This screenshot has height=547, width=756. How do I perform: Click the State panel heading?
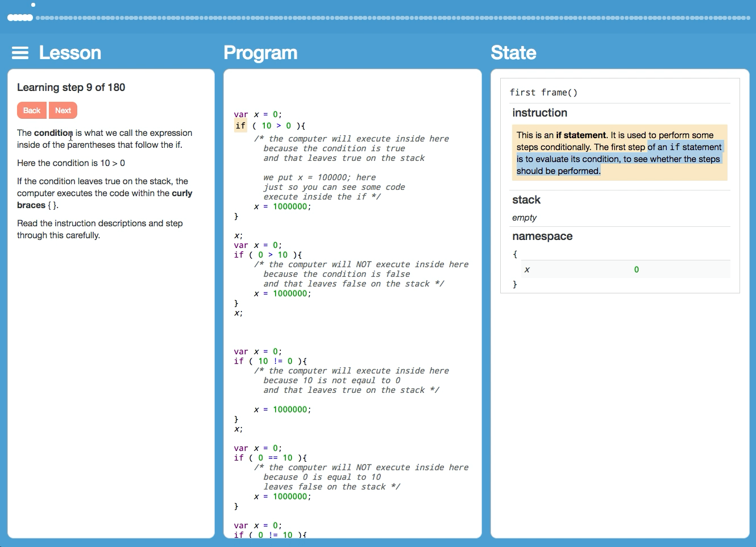coord(513,52)
